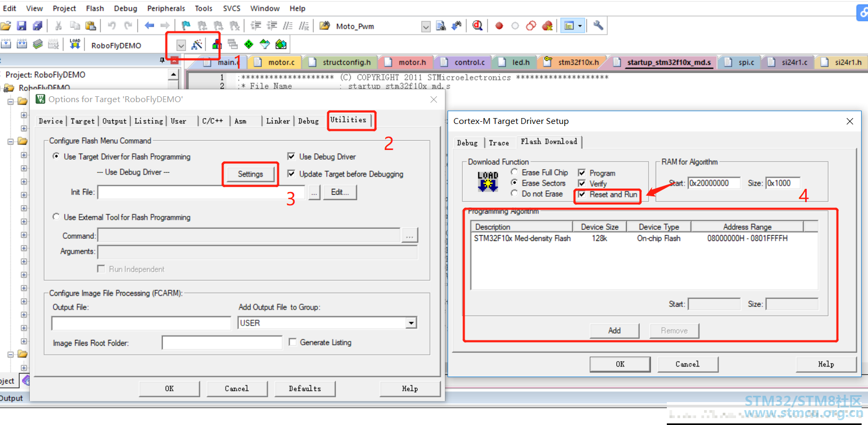Indent selected lines using toolbar icon
The width and height of the screenshot is (868, 425).
[x=256, y=26]
